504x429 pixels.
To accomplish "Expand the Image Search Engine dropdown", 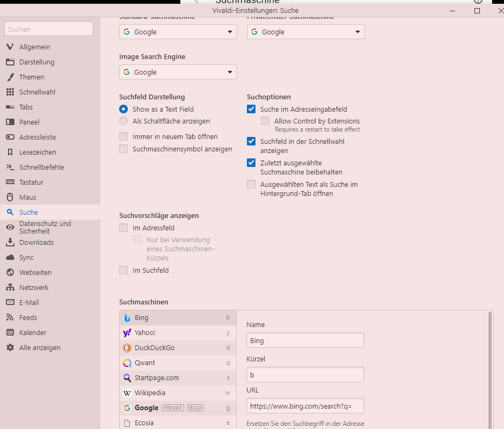I will coord(178,72).
